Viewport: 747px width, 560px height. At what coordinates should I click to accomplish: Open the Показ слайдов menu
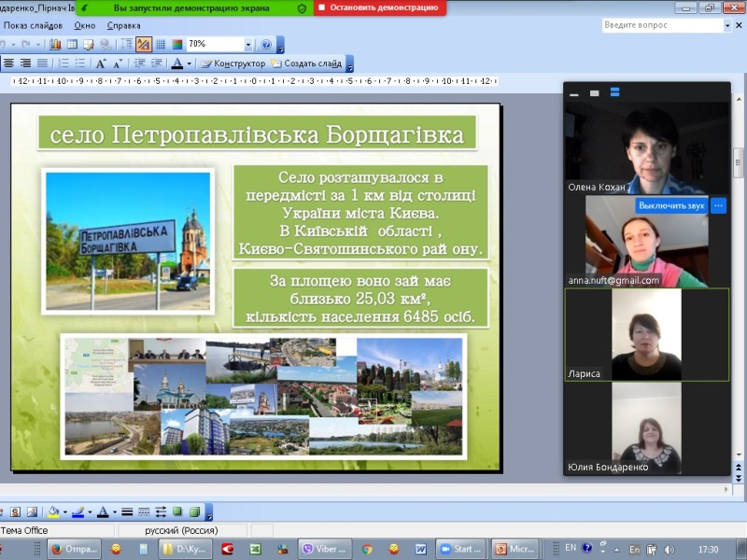(x=33, y=25)
